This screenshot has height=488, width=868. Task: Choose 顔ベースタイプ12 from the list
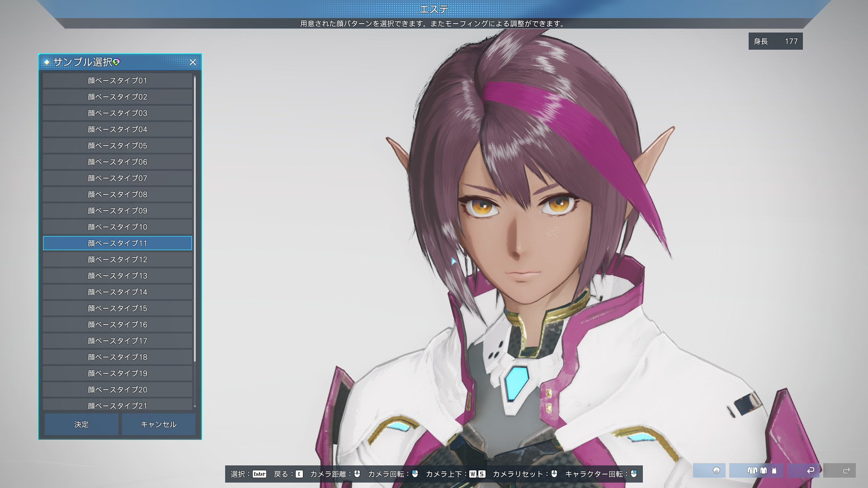pos(118,259)
